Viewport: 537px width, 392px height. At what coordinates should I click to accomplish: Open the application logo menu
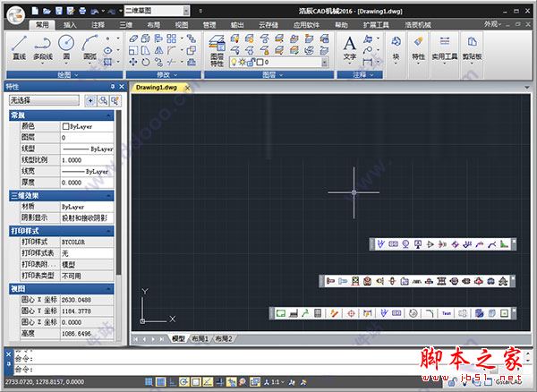[x=16, y=14]
